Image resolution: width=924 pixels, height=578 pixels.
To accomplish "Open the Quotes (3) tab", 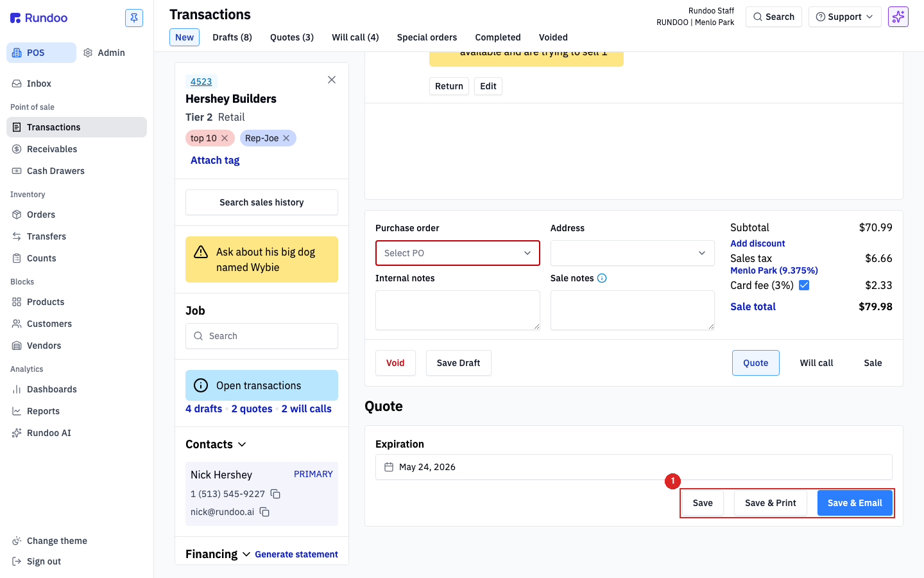I will pyautogui.click(x=292, y=37).
